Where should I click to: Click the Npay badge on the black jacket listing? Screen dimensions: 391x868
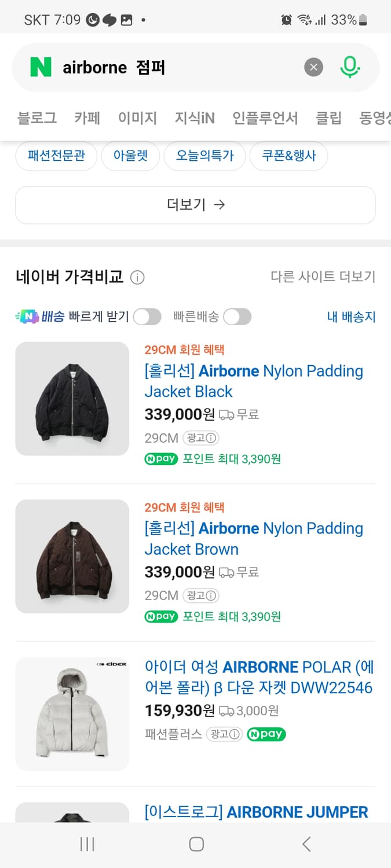pyautogui.click(x=160, y=459)
